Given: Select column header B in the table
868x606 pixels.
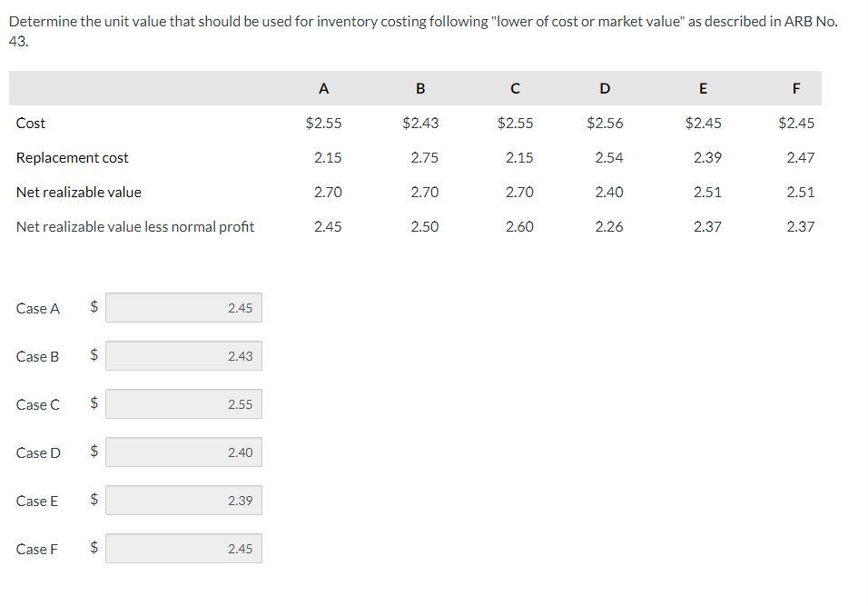Looking at the screenshot, I should coord(419,88).
